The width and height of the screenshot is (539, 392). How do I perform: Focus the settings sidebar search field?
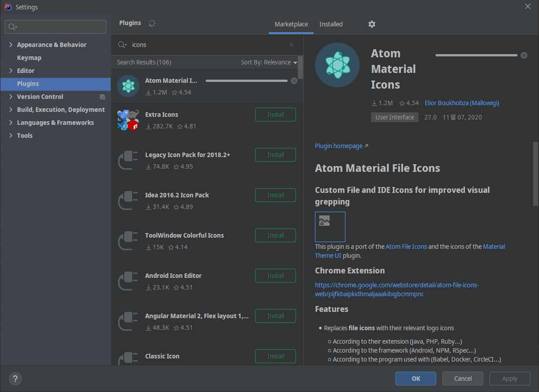tap(56, 27)
